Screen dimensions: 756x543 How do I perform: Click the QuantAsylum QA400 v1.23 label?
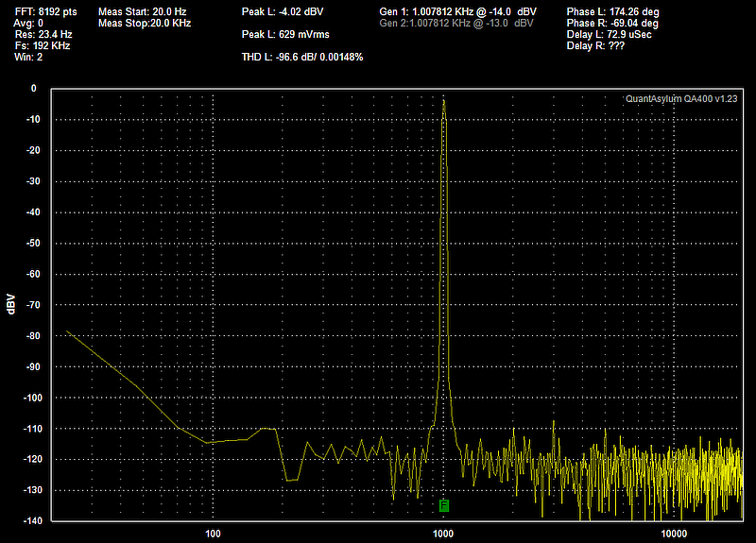click(x=681, y=99)
